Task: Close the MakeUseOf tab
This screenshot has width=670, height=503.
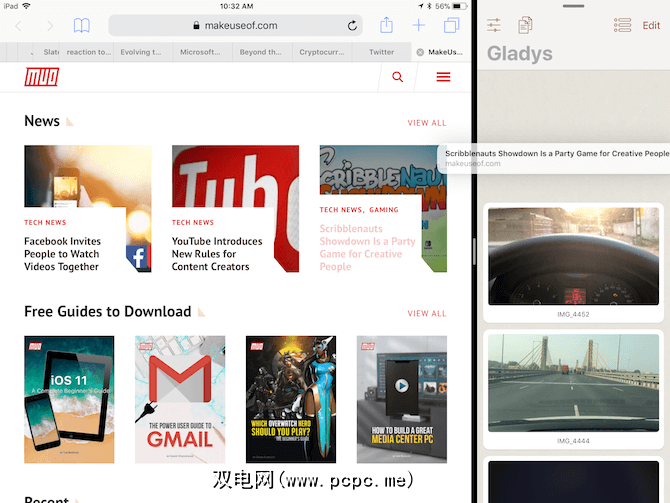Action: (x=420, y=52)
